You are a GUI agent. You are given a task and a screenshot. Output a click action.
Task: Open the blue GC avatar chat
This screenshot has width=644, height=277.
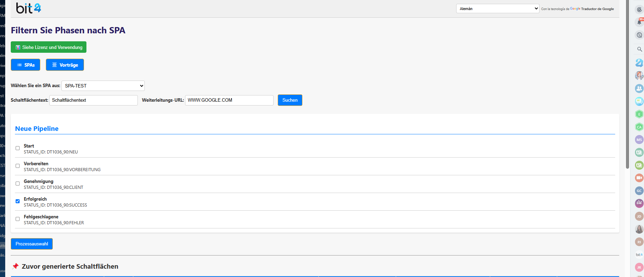pyautogui.click(x=639, y=191)
